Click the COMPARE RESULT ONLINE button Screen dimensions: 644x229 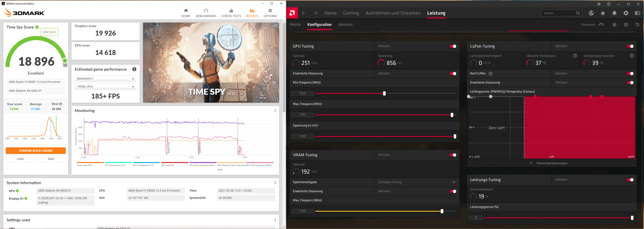click(x=36, y=150)
